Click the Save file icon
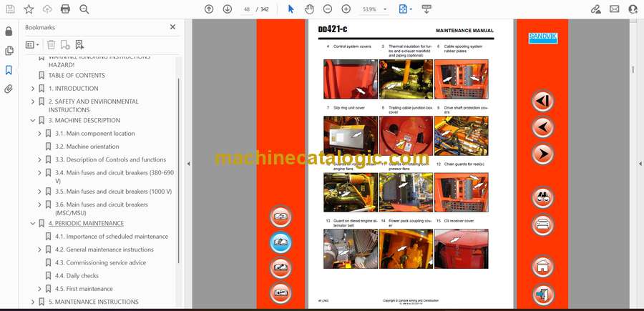The height and width of the screenshot is (311, 644). click(10, 9)
